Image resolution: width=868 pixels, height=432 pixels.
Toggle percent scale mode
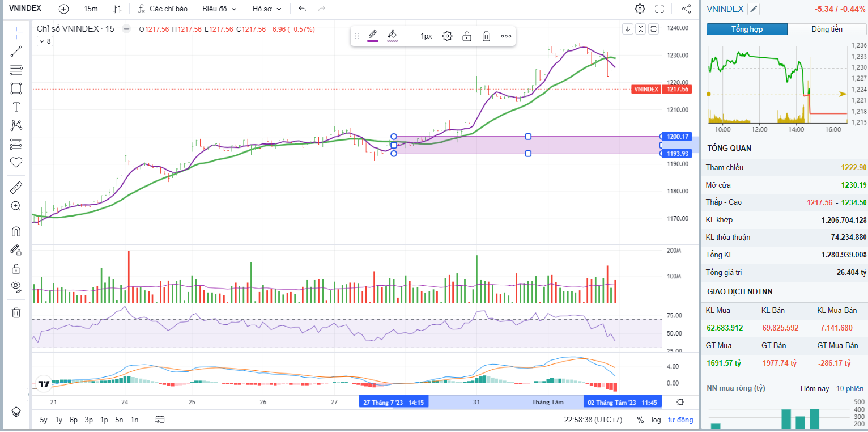(640, 420)
